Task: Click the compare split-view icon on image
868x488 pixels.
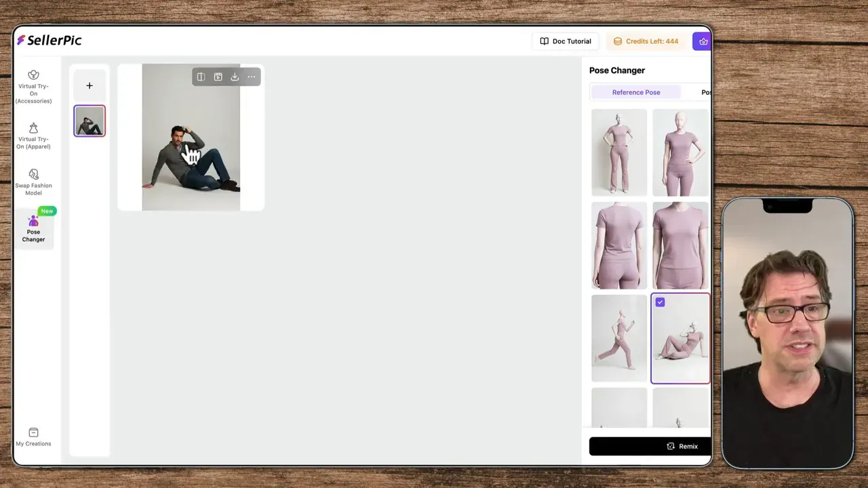Action: point(201,77)
